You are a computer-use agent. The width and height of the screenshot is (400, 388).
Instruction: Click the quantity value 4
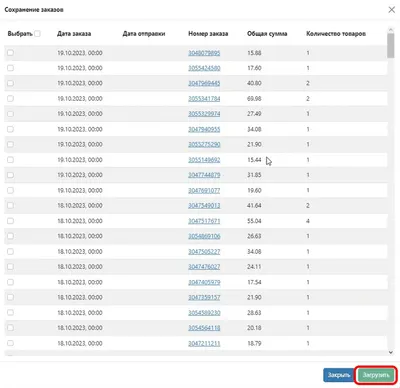(x=308, y=221)
